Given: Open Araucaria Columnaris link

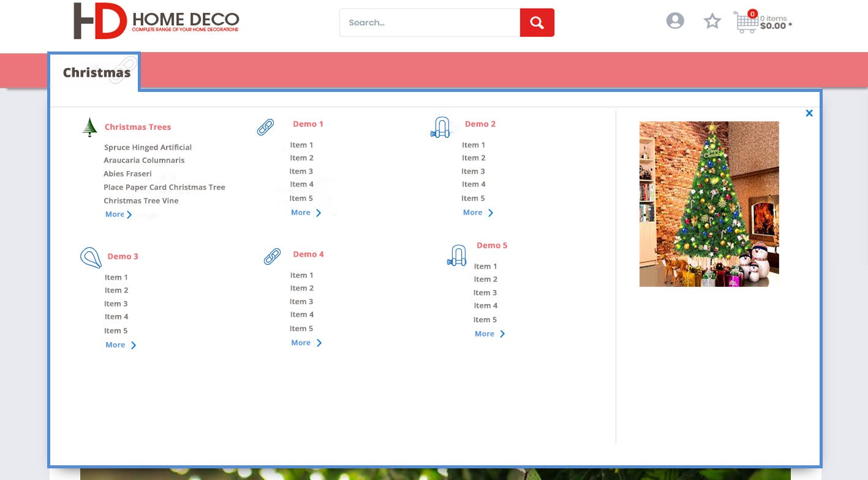Looking at the screenshot, I should (144, 160).
